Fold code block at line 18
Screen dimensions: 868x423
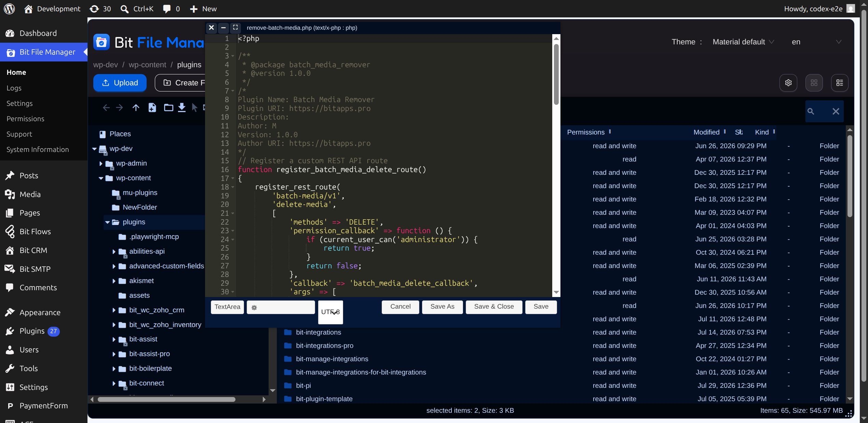[233, 187]
